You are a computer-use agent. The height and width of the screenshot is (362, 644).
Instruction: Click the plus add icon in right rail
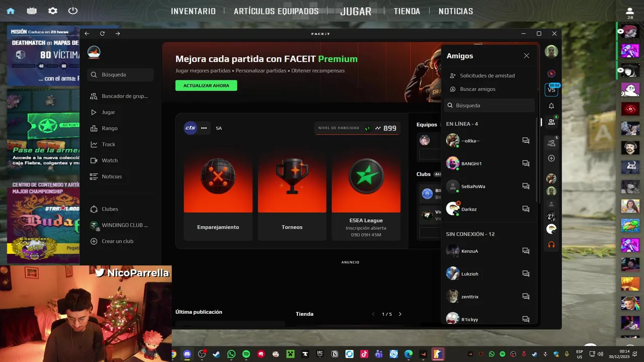[551, 158]
